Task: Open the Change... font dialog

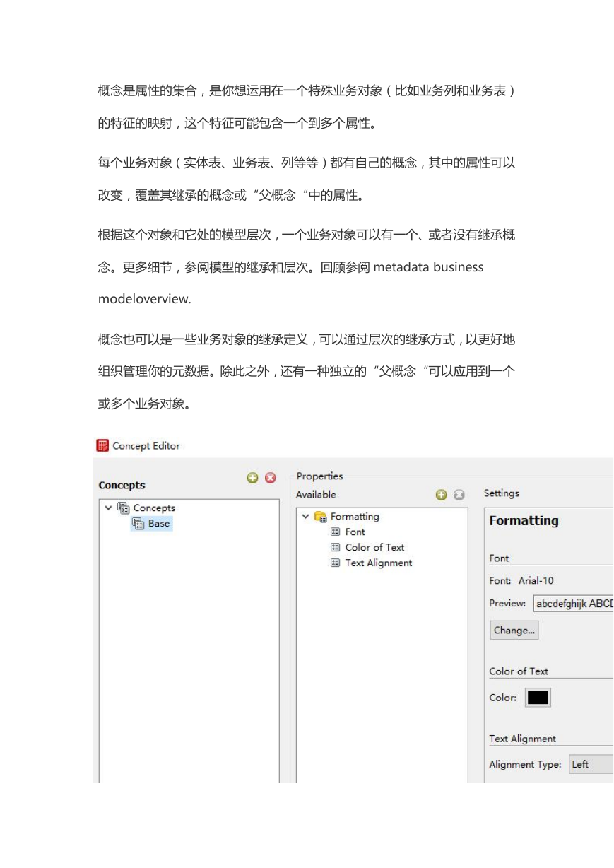Action: (514, 630)
